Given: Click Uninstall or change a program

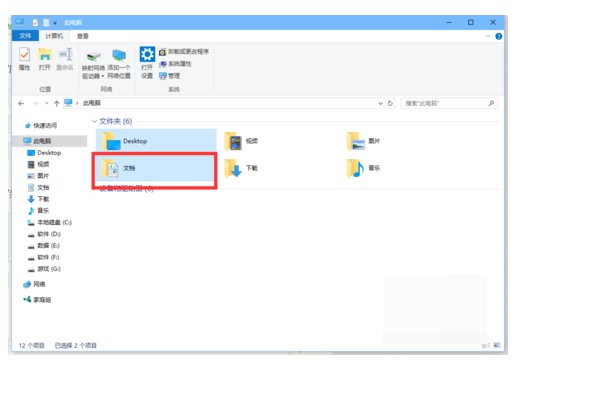Looking at the screenshot, I should (x=184, y=52).
